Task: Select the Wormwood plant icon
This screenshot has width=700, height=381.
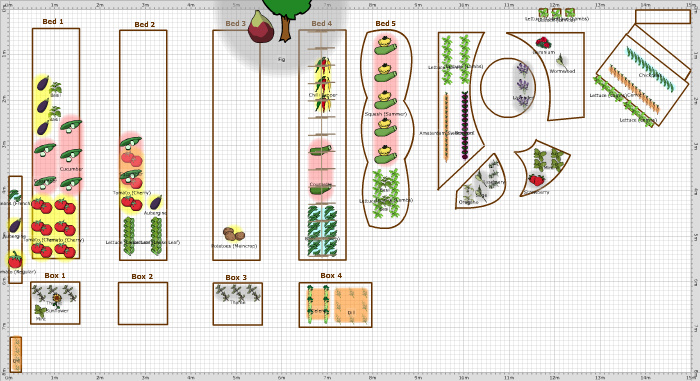Action: pyautogui.click(x=559, y=60)
